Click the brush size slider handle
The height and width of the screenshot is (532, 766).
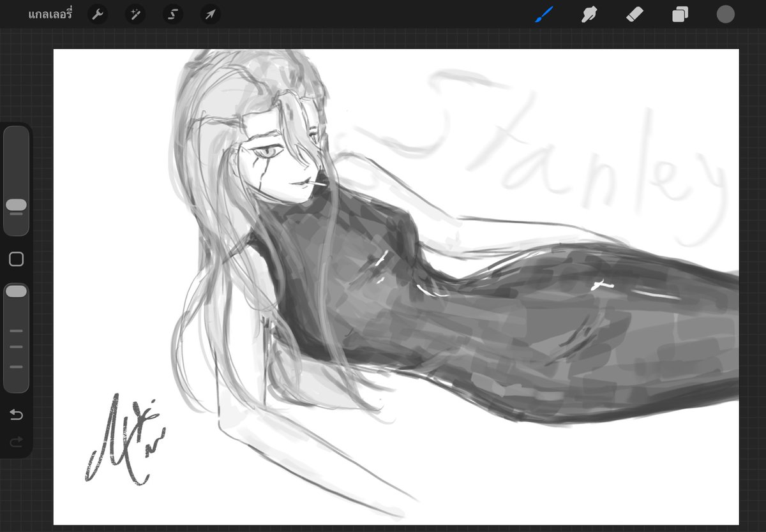(17, 205)
